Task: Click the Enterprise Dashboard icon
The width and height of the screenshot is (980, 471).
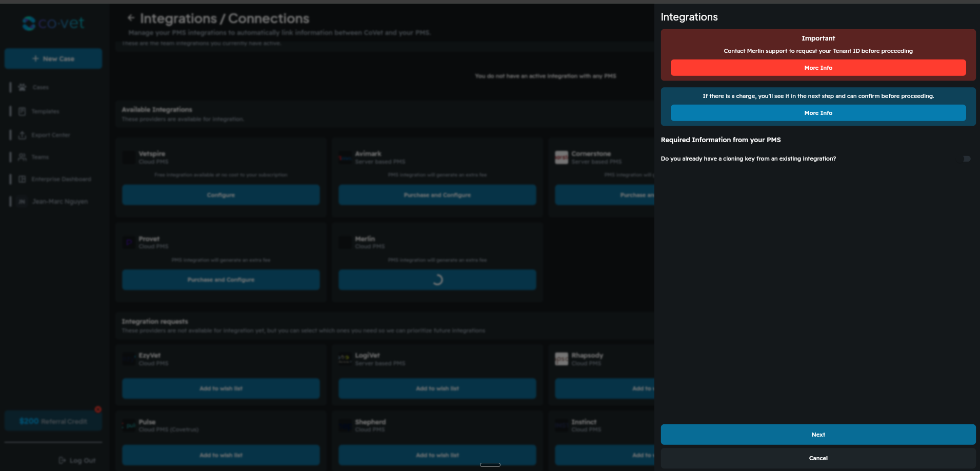Action: coord(22,179)
